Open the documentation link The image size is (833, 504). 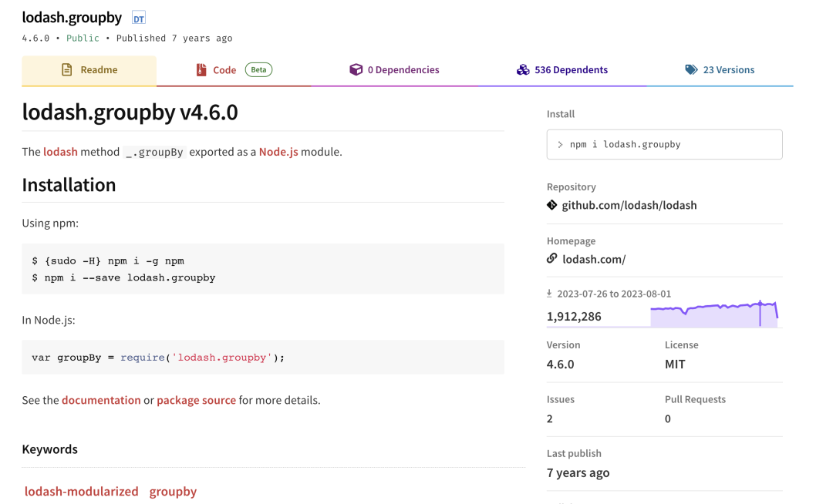click(101, 400)
